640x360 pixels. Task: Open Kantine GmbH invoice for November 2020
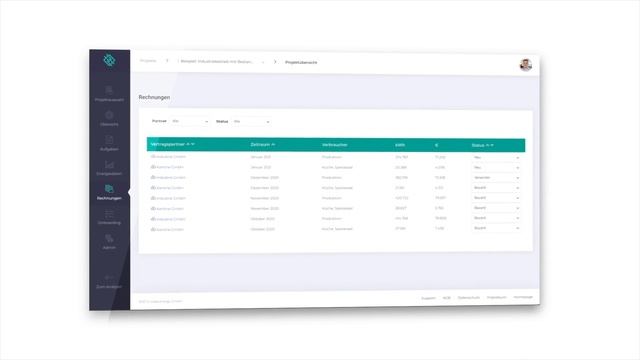pos(167,209)
